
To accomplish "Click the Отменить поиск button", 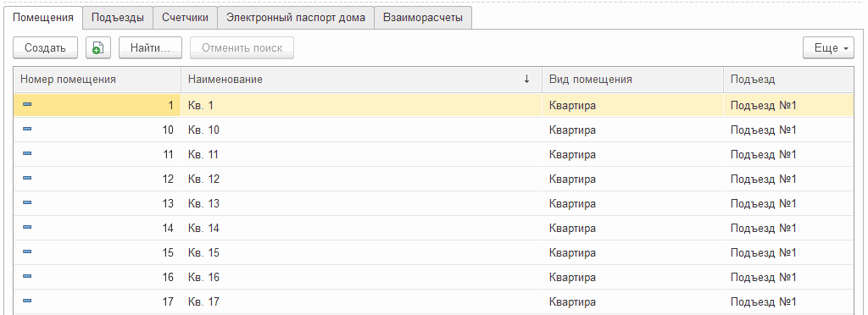I will click(x=242, y=48).
